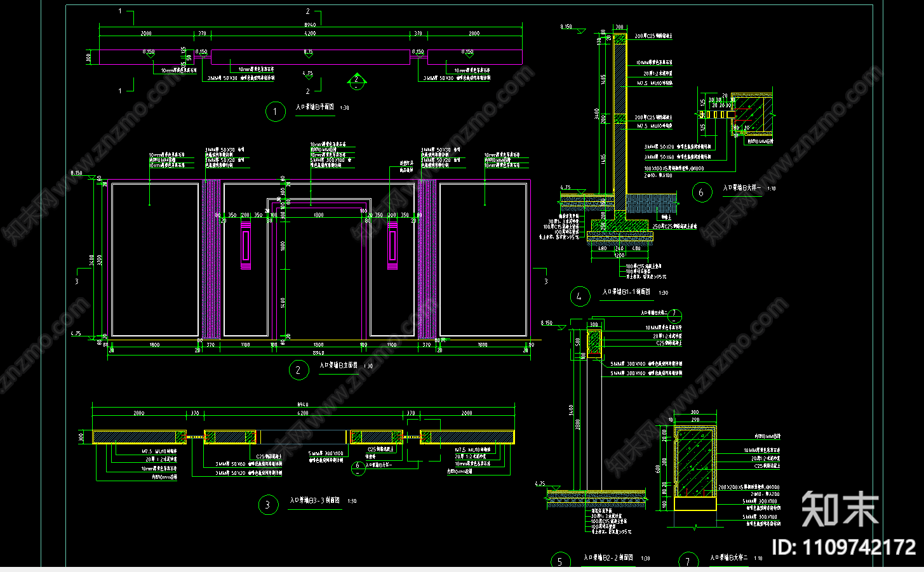Click the 1800 dimension over the central opening

(318, 215)
